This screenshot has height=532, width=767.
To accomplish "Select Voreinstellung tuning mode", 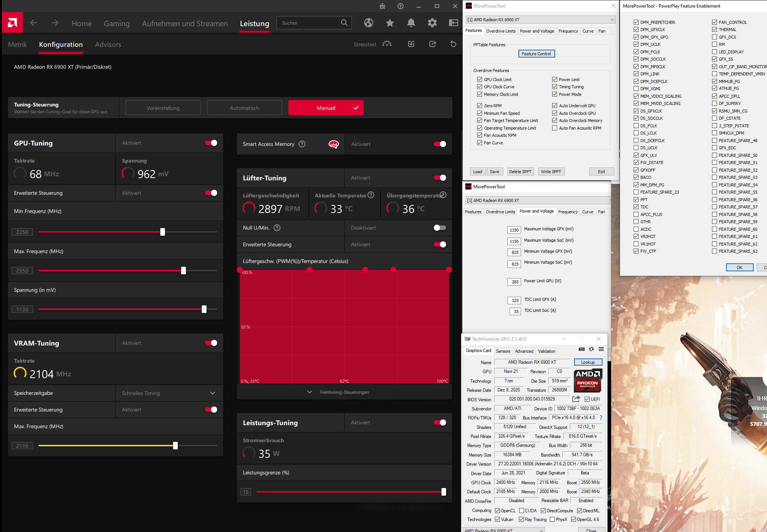I will [163, 108].
